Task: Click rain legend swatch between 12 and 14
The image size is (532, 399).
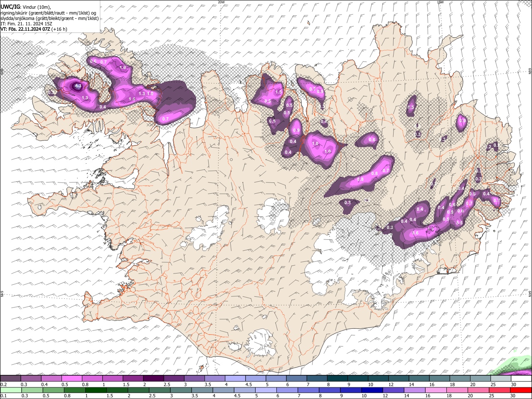Action: 393,390
